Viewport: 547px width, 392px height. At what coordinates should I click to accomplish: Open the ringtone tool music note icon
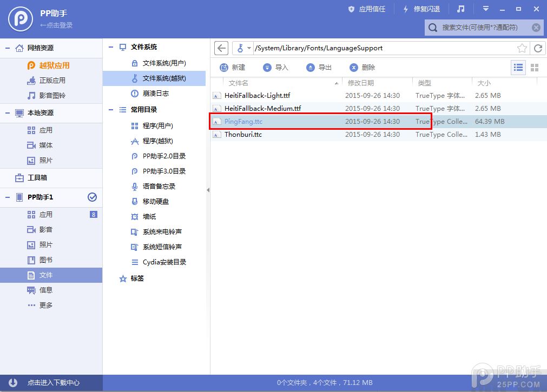click(461, 9)
